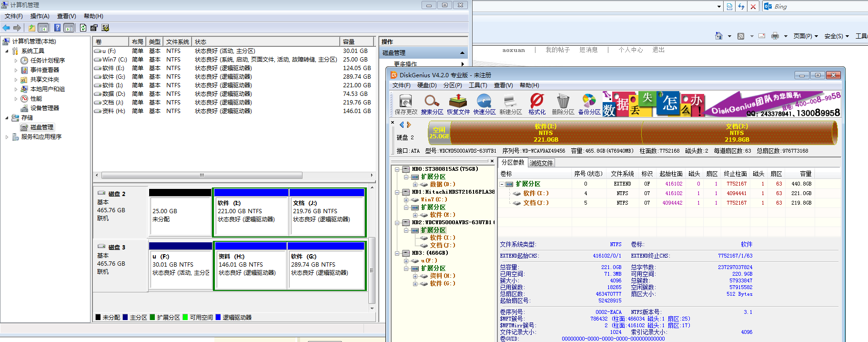
Task: Collapse 存储 node in Computer Management tree
Action: pos(7,118)
